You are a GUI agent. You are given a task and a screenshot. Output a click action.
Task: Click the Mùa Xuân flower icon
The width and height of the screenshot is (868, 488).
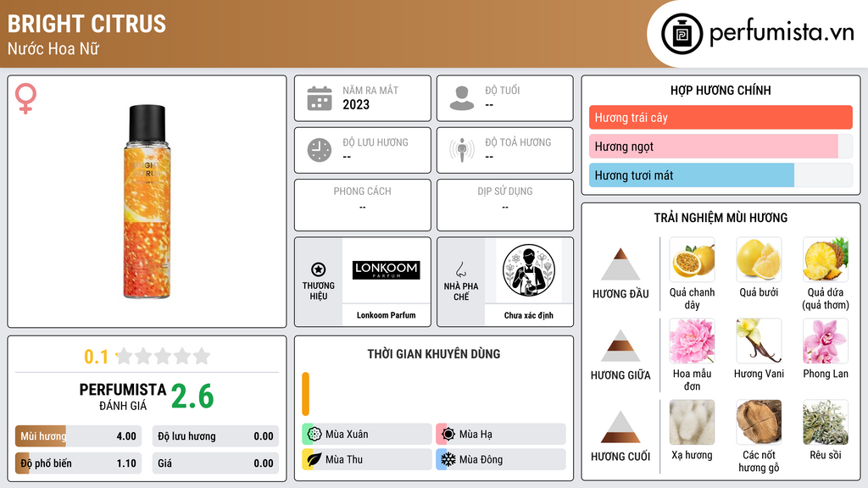point(314,434)
